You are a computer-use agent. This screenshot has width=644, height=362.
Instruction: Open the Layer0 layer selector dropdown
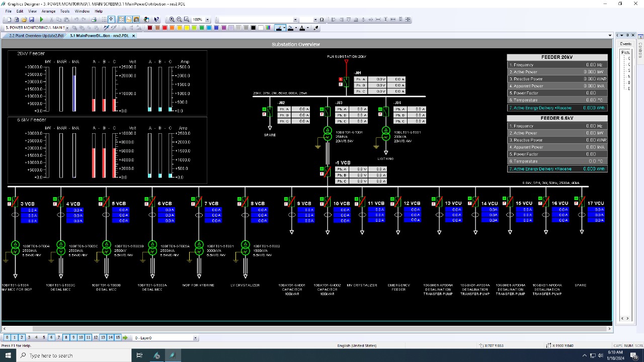point(195,337)
